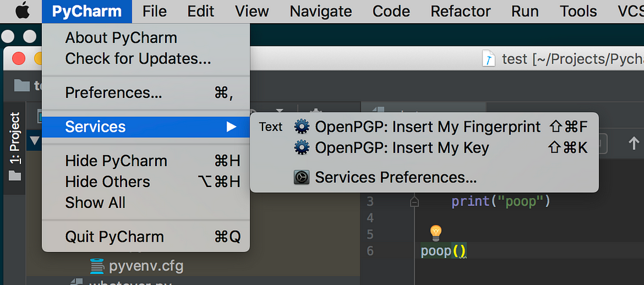Click the up arrow icon in the editor toolbar
The width and height of the screenshot is (644, 285).
click(x=633, y=143)
